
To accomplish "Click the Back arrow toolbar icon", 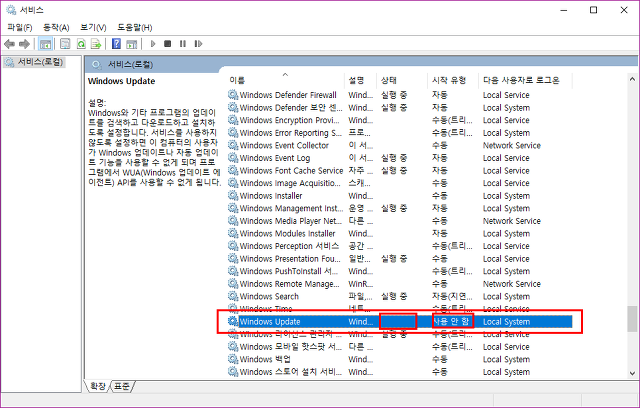I will click(x=9, y=44).
